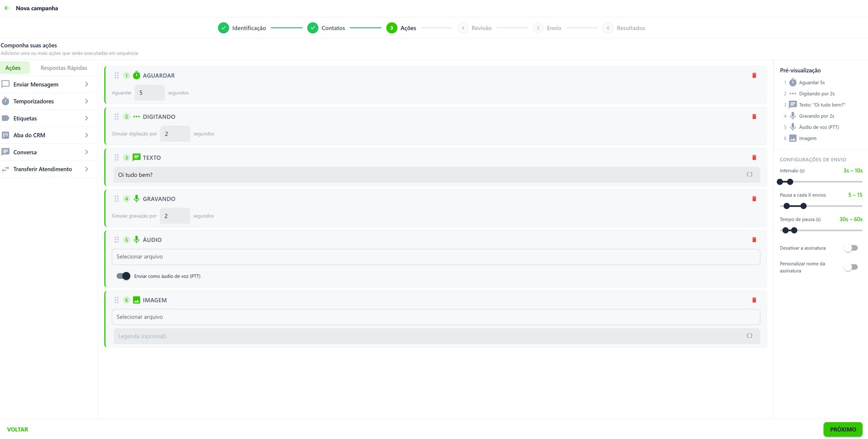Screen dimensions: 868x439
Task: Open file selector in the ÁUDIO action
Action: click(436, 257)
